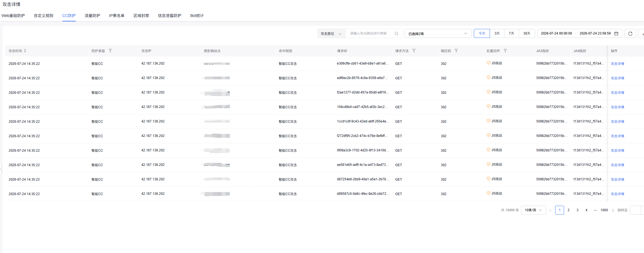Image resolution: width=644 pixels, height=253 pixels.
Task: Open 攻击详情 for request d89587c0
Action: click(x=618, y=194)
